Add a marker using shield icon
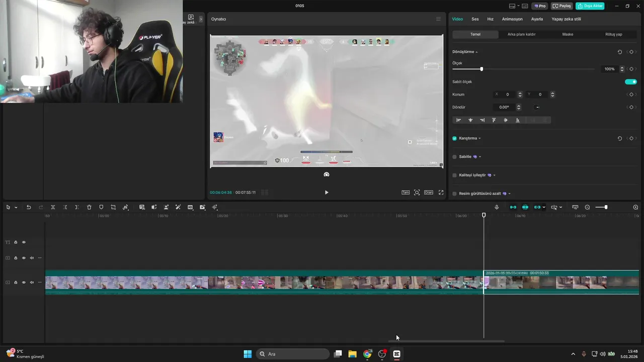Viewport: 644px width, 362px height. coord(101,207)
